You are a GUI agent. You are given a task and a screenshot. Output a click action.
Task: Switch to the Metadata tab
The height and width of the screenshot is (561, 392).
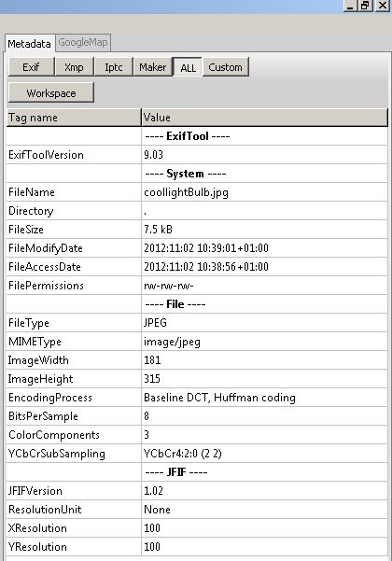click(29, 44)
